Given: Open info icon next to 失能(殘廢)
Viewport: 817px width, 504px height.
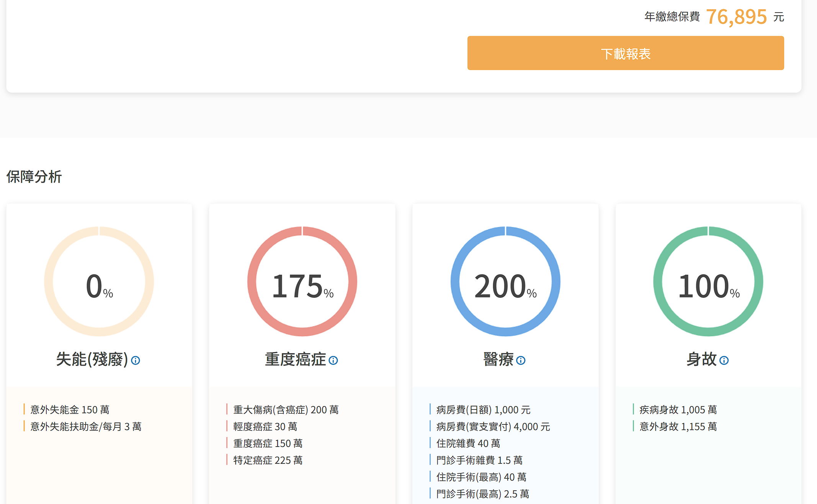Looking at the screenshot, I should [136, 360].
